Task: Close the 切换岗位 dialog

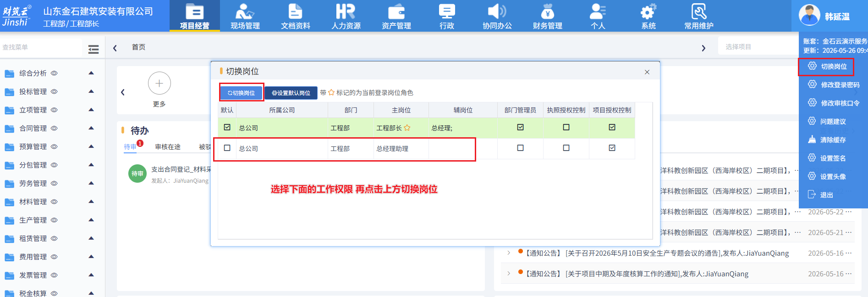Action: [647, 72]
